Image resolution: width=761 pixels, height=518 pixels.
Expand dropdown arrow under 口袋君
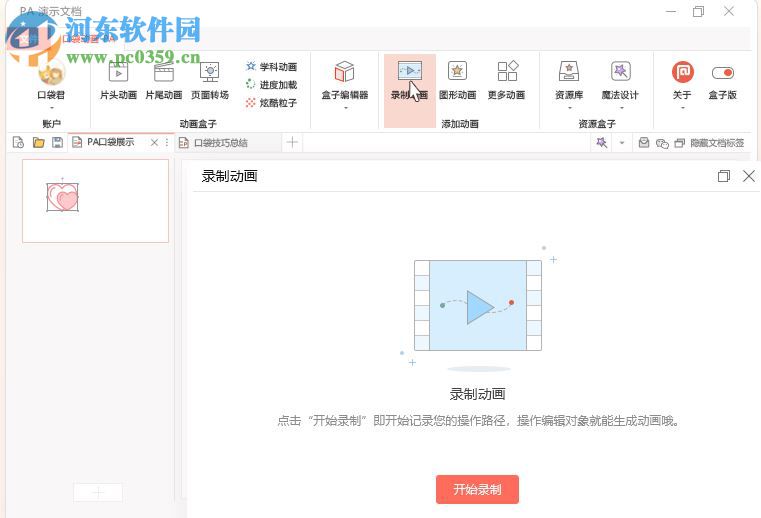51,108
